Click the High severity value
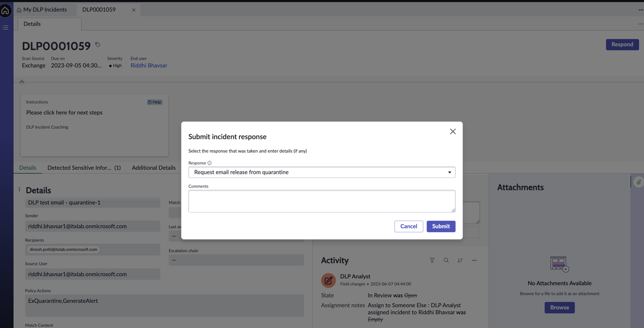Viewport: 644px width, 328px height. click(115, 66)
